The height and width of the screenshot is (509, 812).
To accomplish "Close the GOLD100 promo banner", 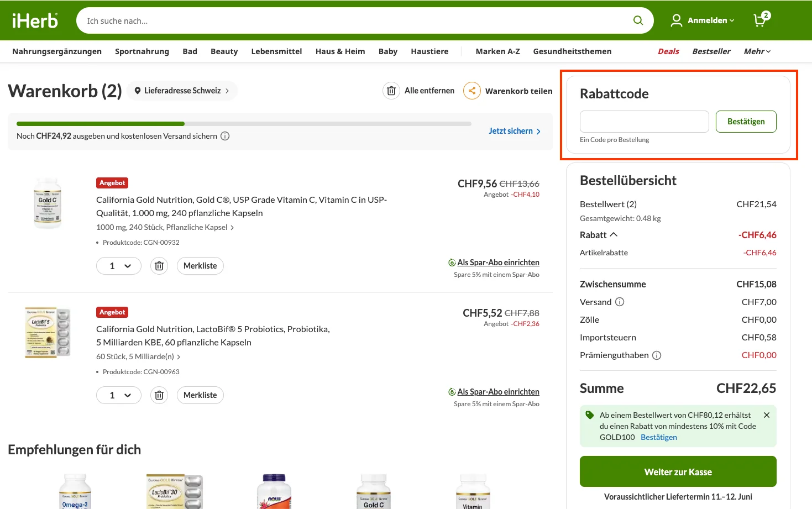I will point(767,415).
